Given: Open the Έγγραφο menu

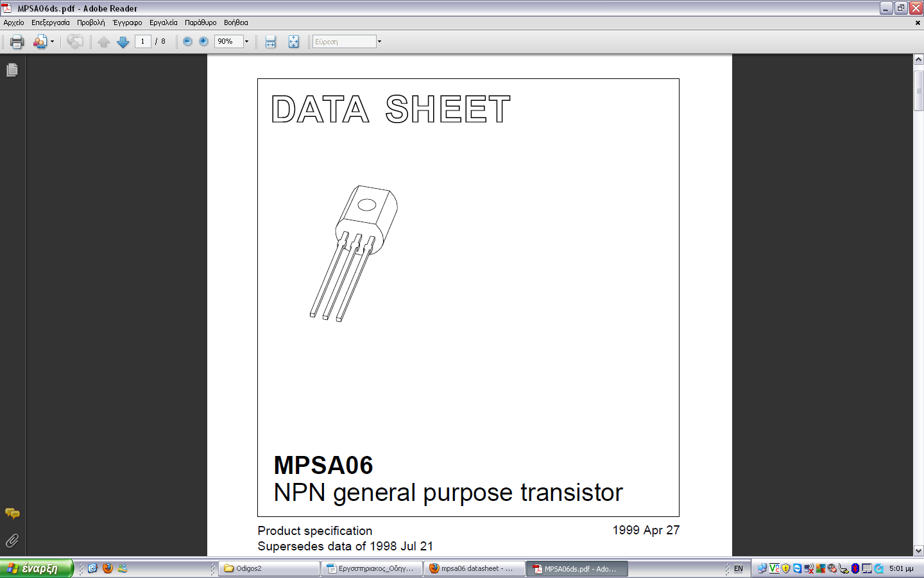Looking at the screenshot, I should click(x=128, y=22).
